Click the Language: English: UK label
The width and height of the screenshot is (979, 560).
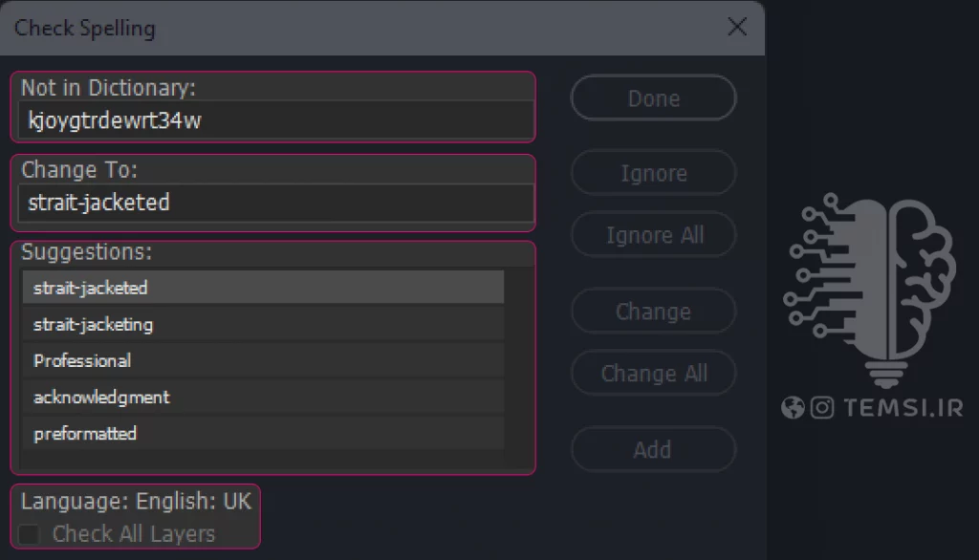pyautogui.click(x=136, y=501)
